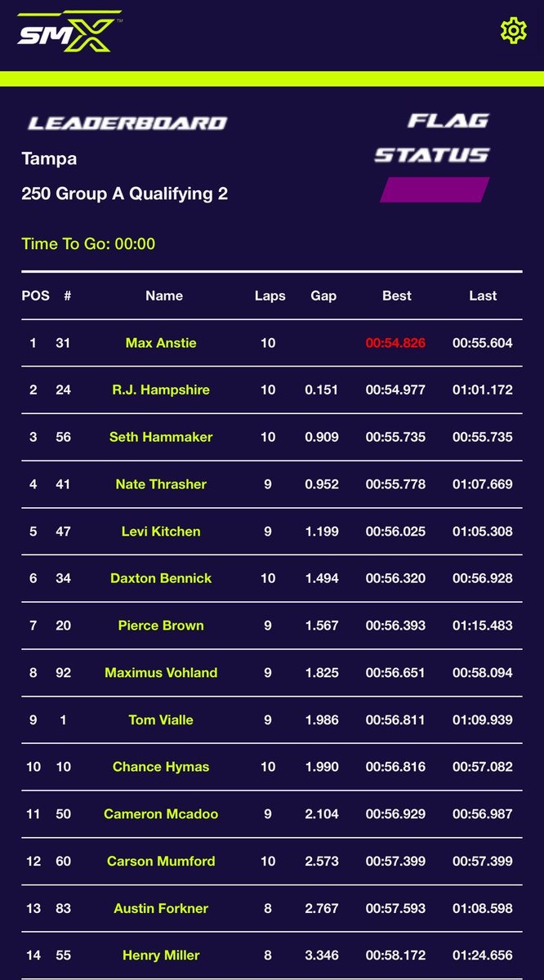
Task: Select the Time To Go countdown text
Action: [x=88, y=243]
